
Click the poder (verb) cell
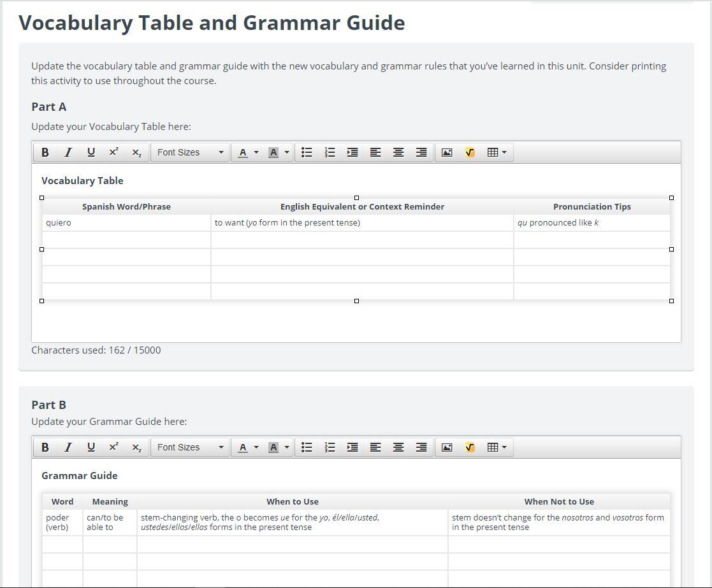(62, 522)
